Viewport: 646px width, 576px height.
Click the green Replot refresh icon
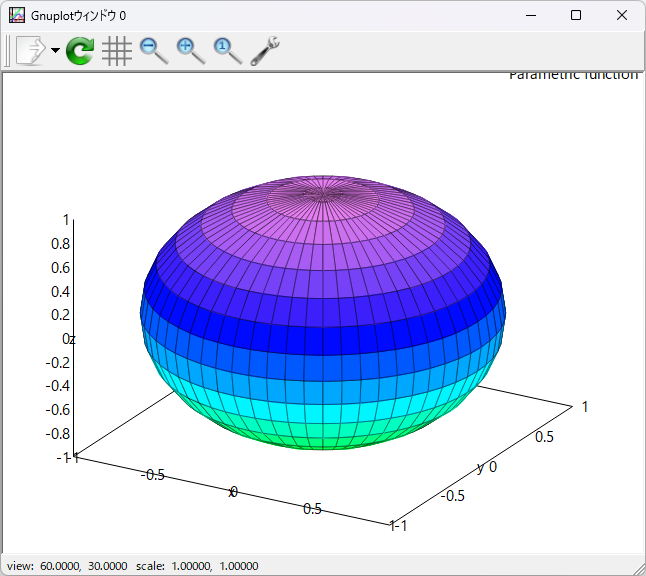(x=80, y=51)
